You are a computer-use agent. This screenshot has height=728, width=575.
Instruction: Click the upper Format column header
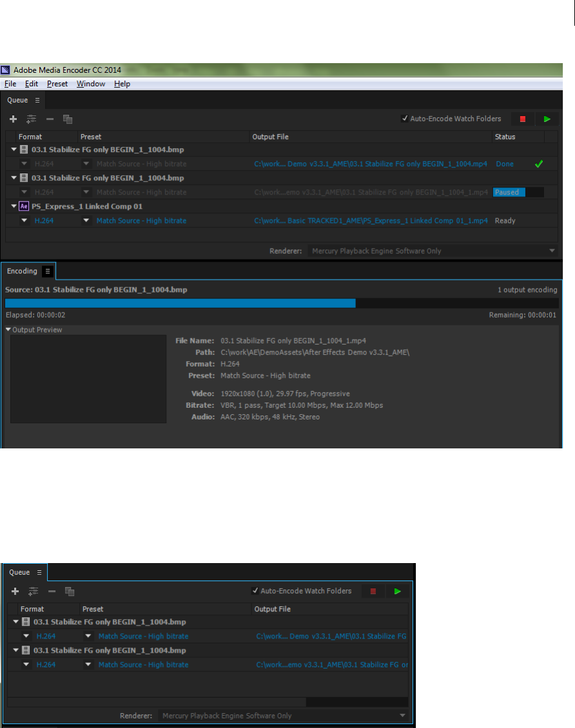(x=30, y=137)
